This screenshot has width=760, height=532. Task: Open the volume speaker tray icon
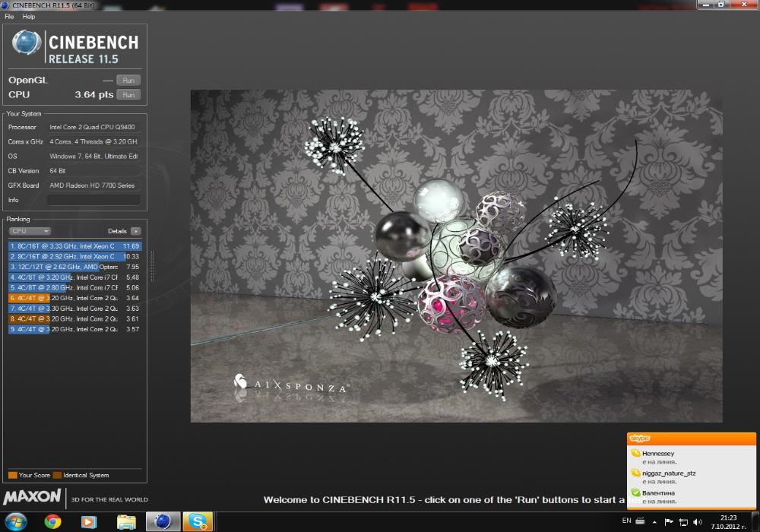coord(698,522)
